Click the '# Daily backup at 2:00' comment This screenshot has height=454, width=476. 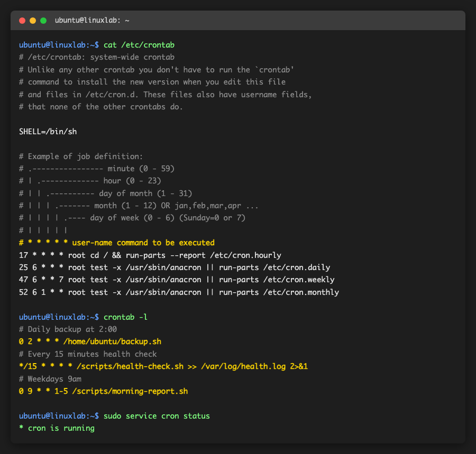68,329
